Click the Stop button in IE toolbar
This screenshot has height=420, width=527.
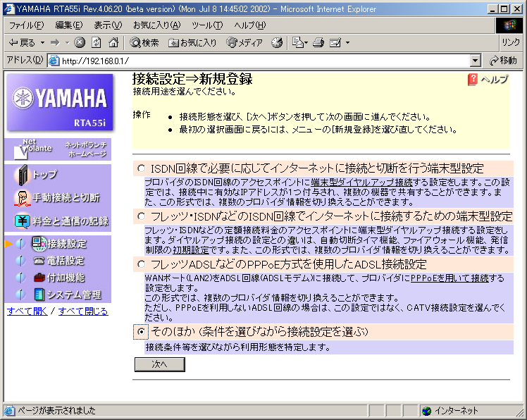[80, 42]
